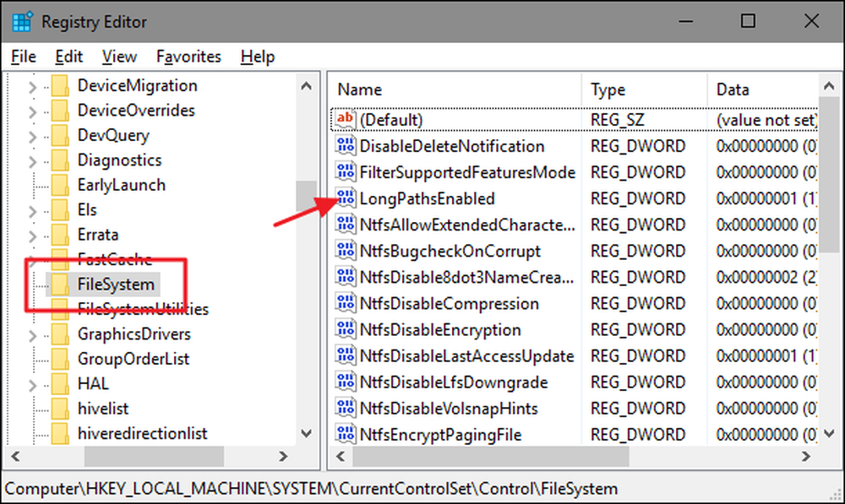
Task: Click the DWORD icon of NtfsDisableCompression
Action: coord(345,303)
